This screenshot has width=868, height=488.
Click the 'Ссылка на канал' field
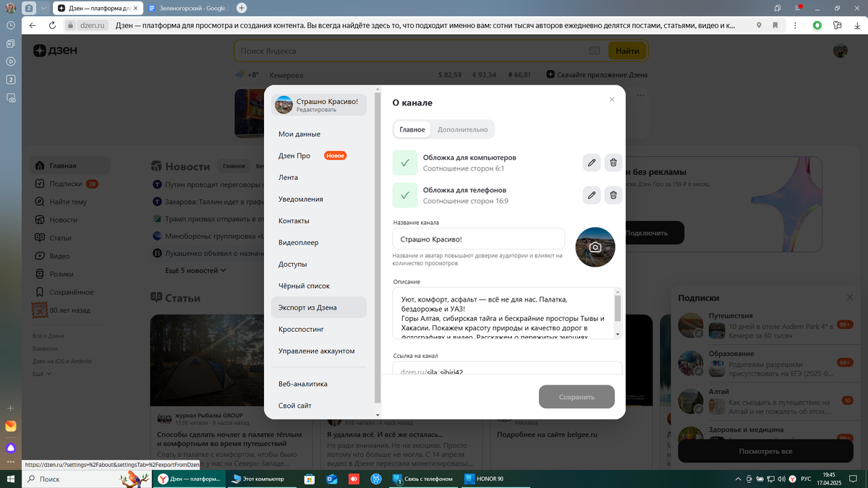pos(508,369)
